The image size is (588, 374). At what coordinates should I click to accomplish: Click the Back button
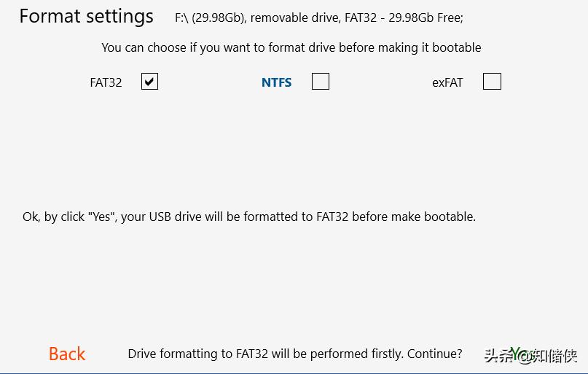pyautogui.click(x=67, y=354)
